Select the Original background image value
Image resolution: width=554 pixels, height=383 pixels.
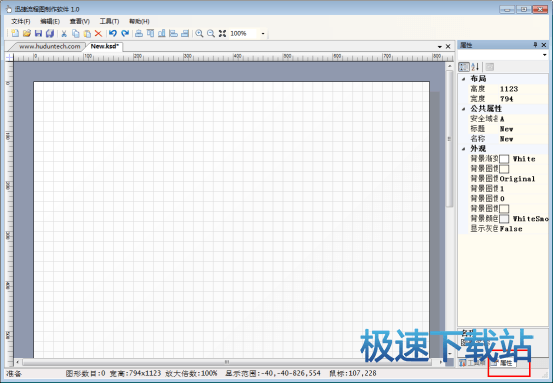(x=517, y=179)
